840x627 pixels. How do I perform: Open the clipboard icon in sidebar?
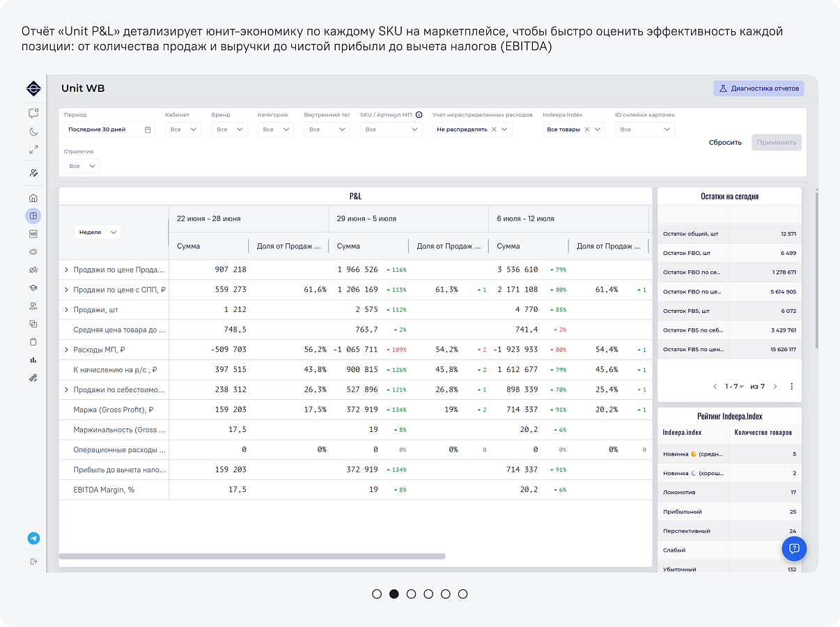(33, 342)
